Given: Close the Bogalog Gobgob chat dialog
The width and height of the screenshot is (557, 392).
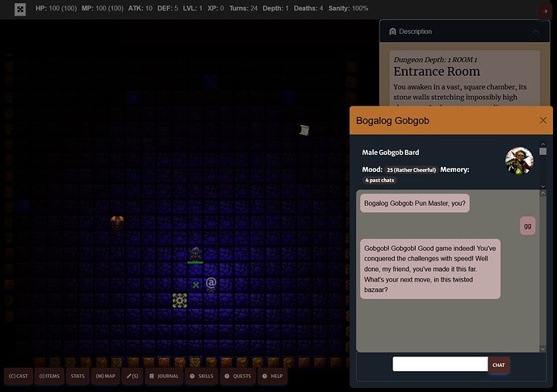Looking at the screenshot, I should tap(542, 120).
